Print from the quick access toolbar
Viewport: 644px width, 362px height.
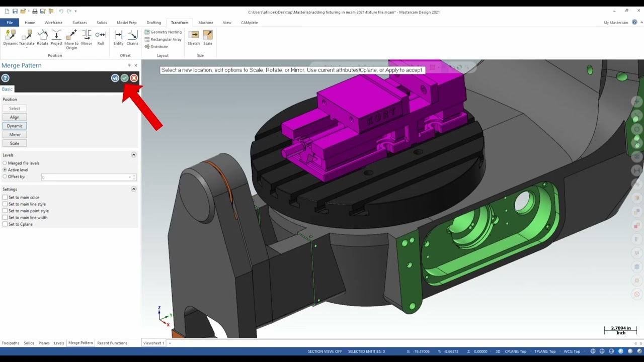click(34, 11)
